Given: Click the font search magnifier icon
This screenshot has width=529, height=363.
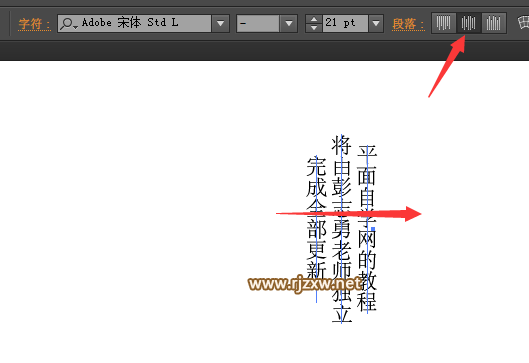Looking at the screenshot, I should coord(68,23).
